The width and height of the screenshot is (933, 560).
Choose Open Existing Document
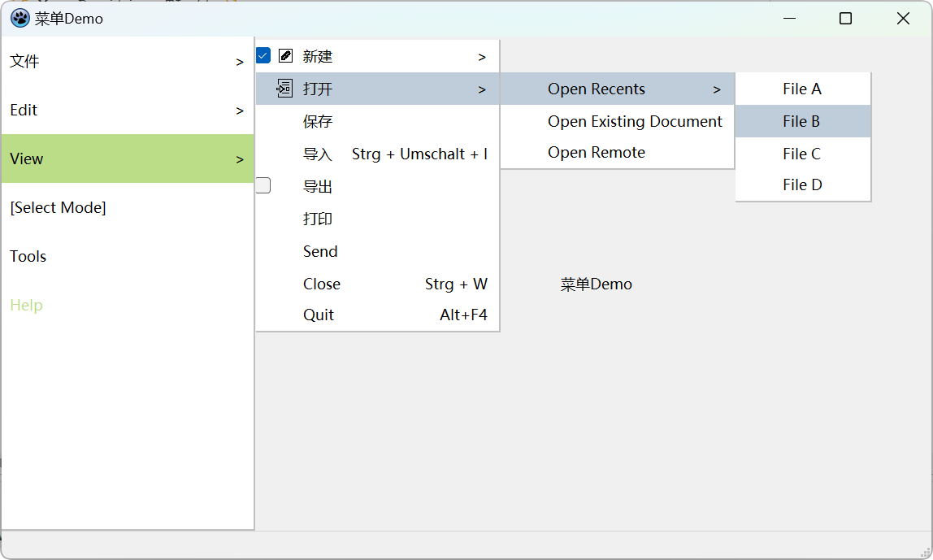click(x=635, y=121)
